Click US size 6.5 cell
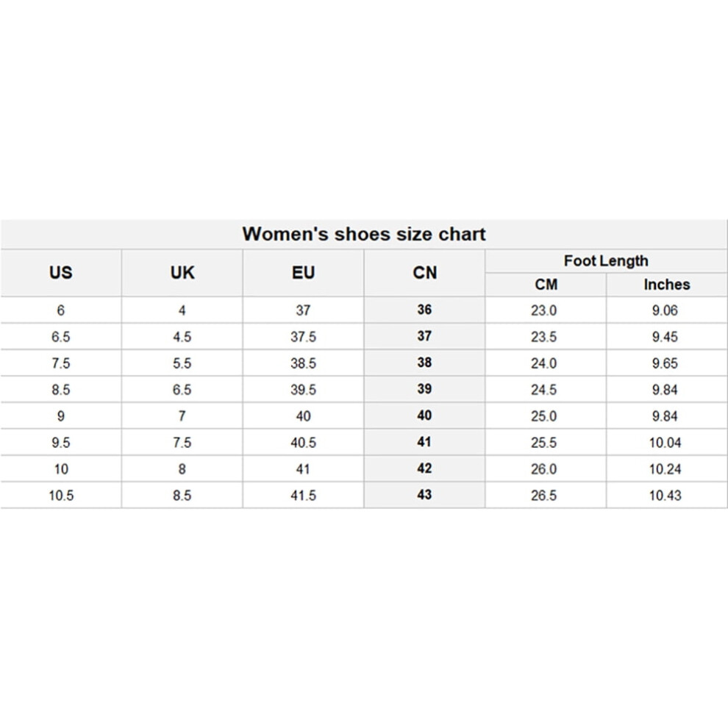 pyautogui.click(x=61, y=337)
